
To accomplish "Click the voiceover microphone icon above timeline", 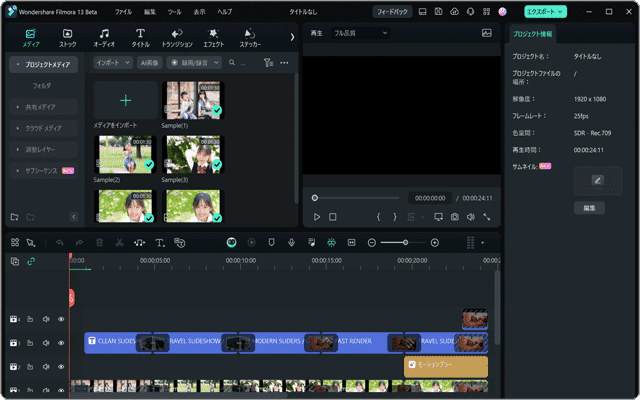I will [291, 243].
